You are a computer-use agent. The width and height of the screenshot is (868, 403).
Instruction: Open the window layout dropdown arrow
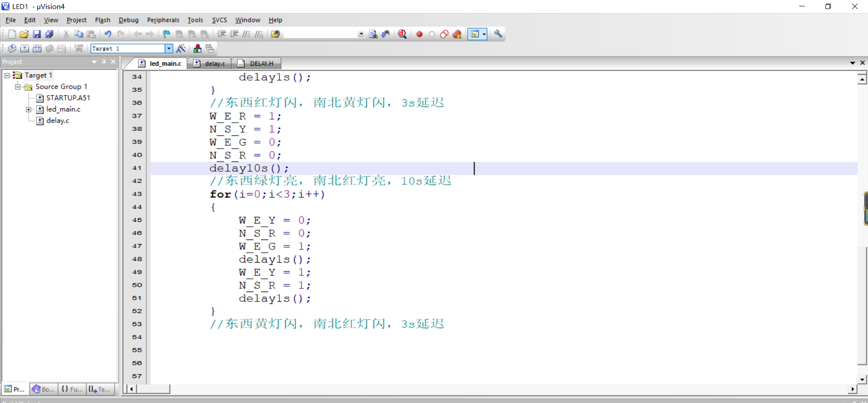(484, 34)
